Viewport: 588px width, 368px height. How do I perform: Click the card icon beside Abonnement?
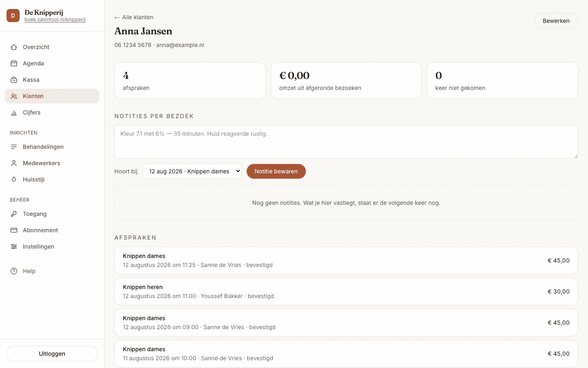[14, 230]
